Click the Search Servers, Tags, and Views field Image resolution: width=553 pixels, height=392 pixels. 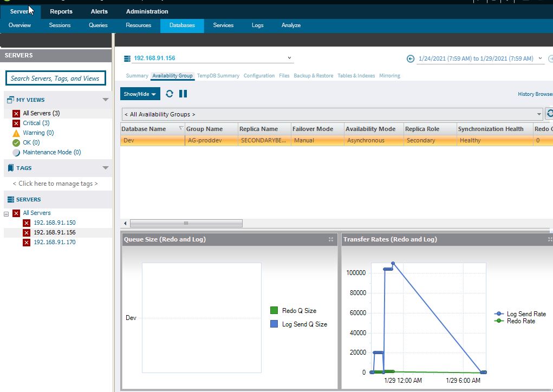[56, 79]
